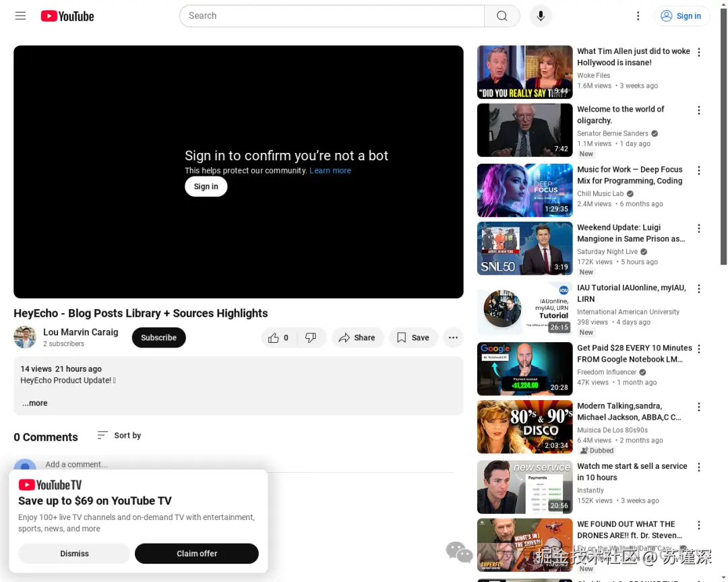
Task: Click the search magnifier button
Action: tap(502, 15)
